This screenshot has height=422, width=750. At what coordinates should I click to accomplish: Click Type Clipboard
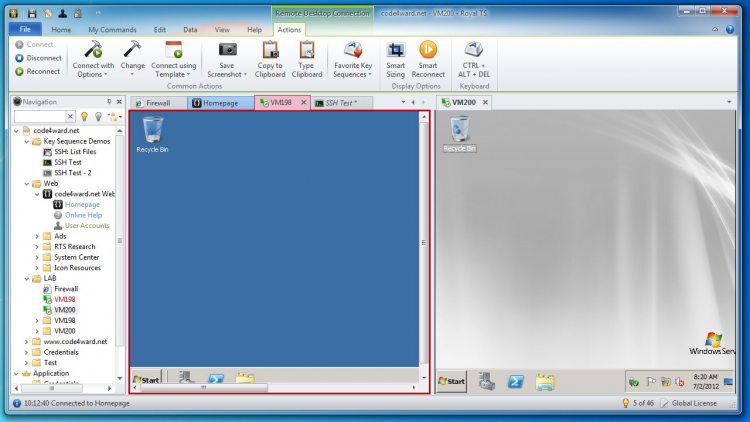307,60
